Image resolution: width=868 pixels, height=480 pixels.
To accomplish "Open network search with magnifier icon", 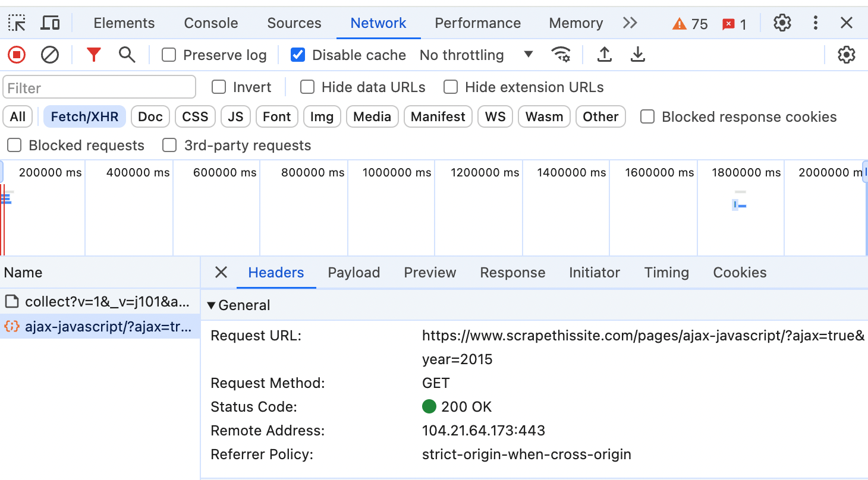I will click(127, 55).
